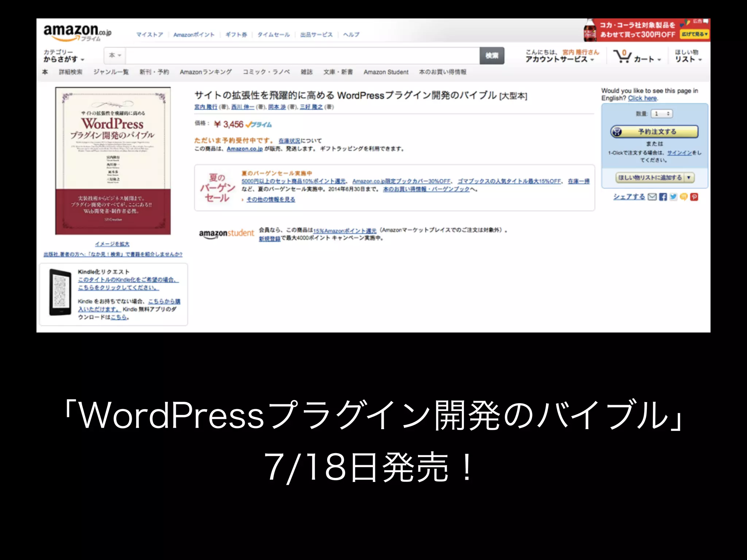
Task: Share on Facebook icon
Action: 663,197
